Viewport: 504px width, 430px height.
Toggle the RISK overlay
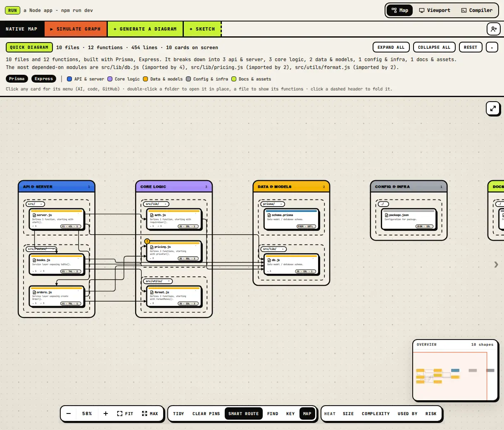coord(431,413)
